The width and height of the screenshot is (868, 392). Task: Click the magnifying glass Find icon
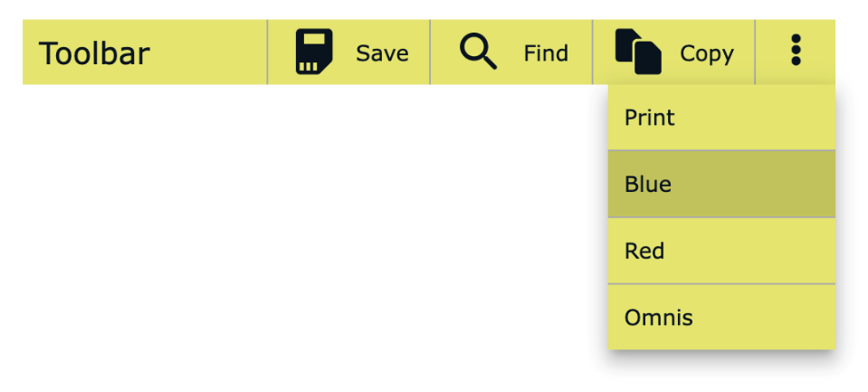pyautogui.click(x=478, y=51)
